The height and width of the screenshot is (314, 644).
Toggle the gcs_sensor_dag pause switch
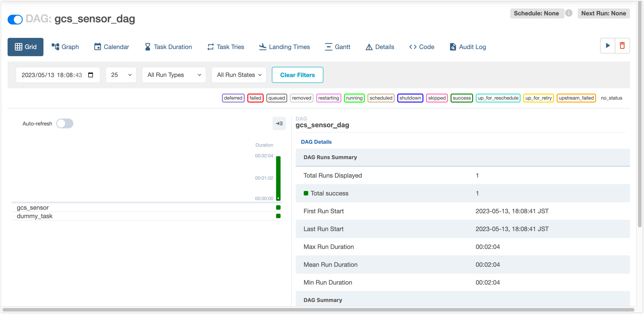pos(15,19)
